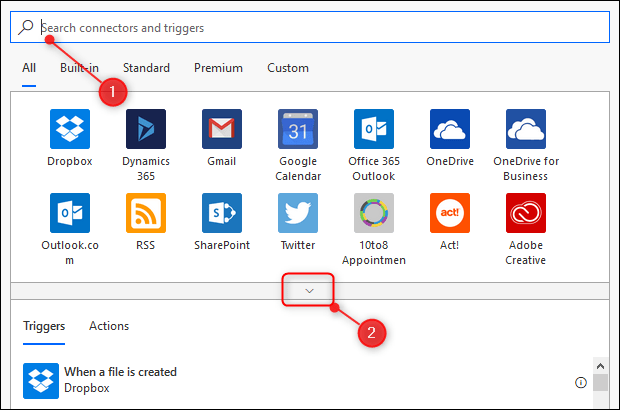The height and width of the screenshot is (410, 620).
Task: Open the Premium connectors tab
Action: [x=218, y=68]
